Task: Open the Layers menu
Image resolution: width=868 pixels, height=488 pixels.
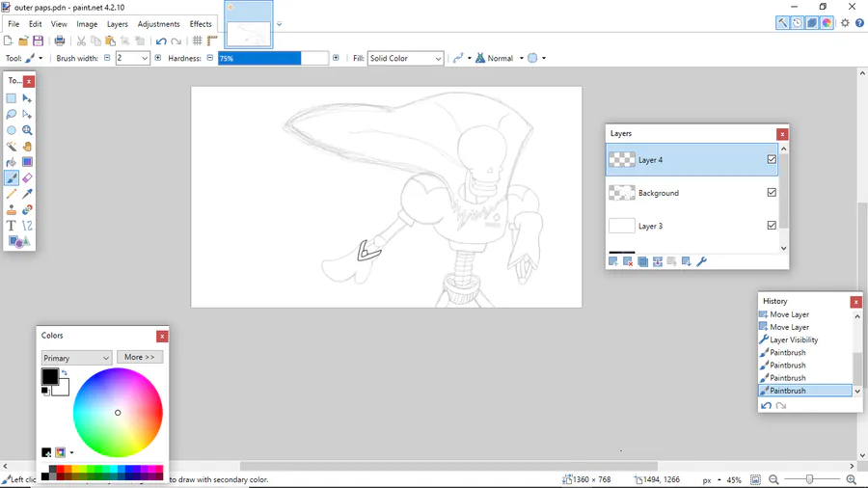Action: (118, 24)
